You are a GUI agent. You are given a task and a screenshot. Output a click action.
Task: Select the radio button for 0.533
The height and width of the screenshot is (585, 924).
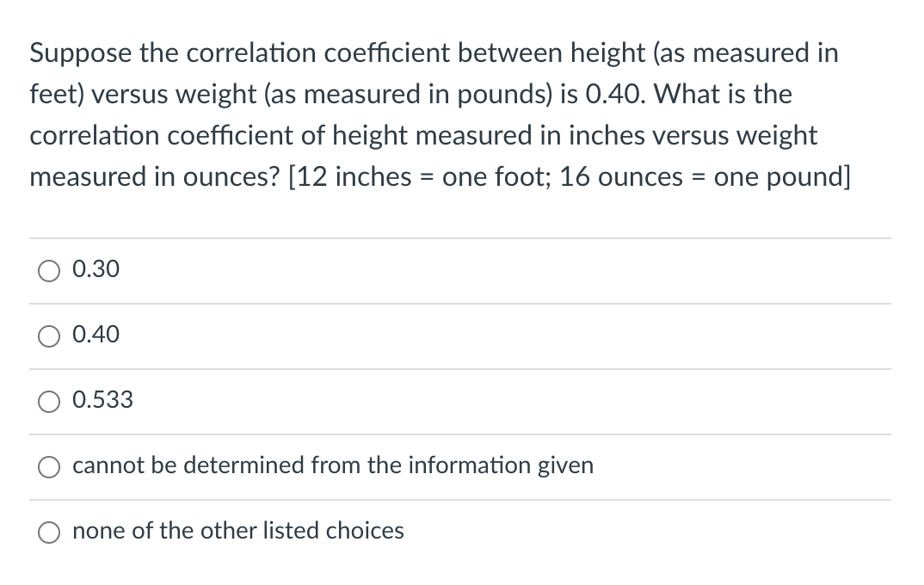(x=49, y=401)
